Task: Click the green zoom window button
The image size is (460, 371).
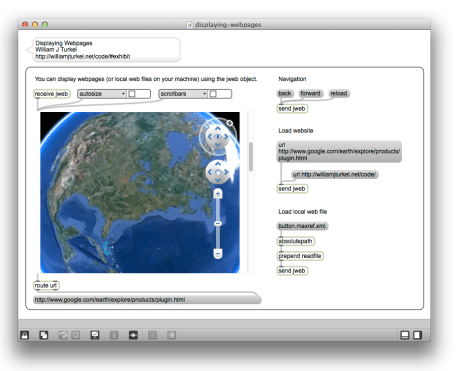Action: (45, 24)
